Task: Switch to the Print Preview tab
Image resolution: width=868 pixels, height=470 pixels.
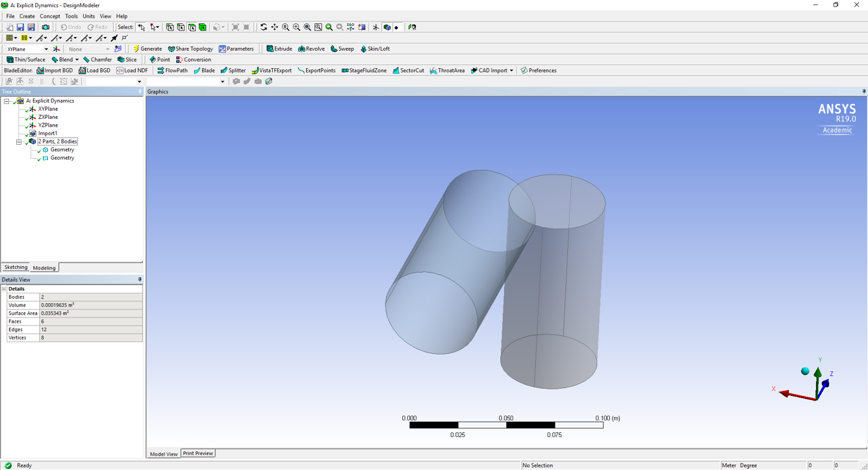Action: (x=198, y=453)
